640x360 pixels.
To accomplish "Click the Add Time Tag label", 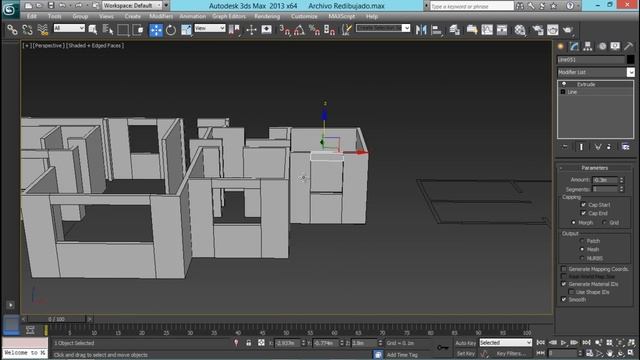I will tap(402, 355).
